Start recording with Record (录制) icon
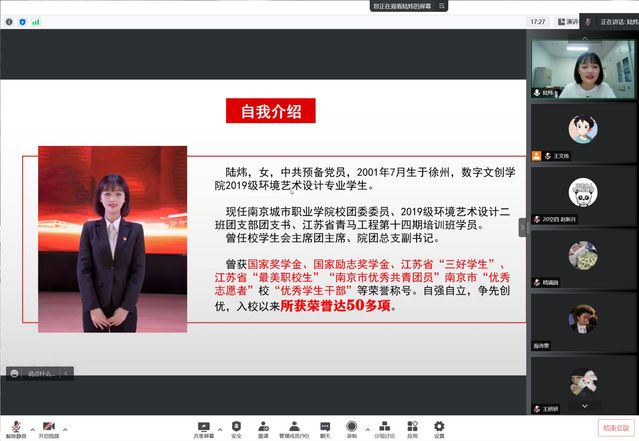 tap(352, 427)
